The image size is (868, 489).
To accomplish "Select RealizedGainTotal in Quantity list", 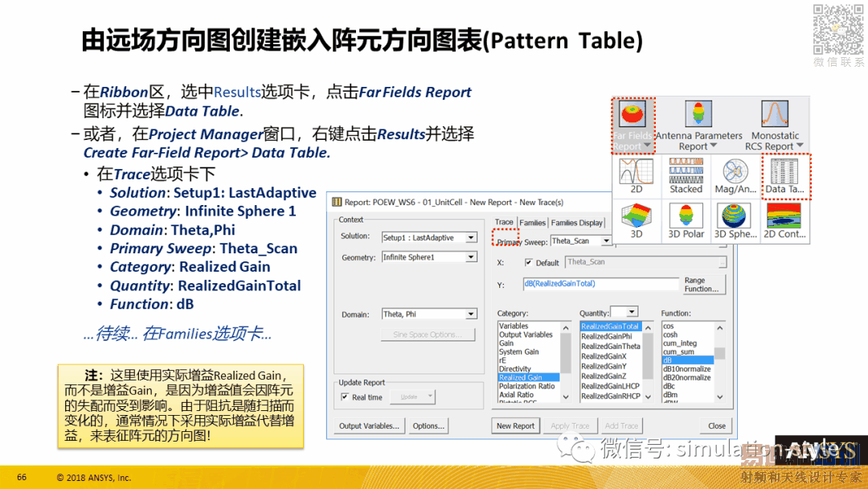I will click(611, 327).
